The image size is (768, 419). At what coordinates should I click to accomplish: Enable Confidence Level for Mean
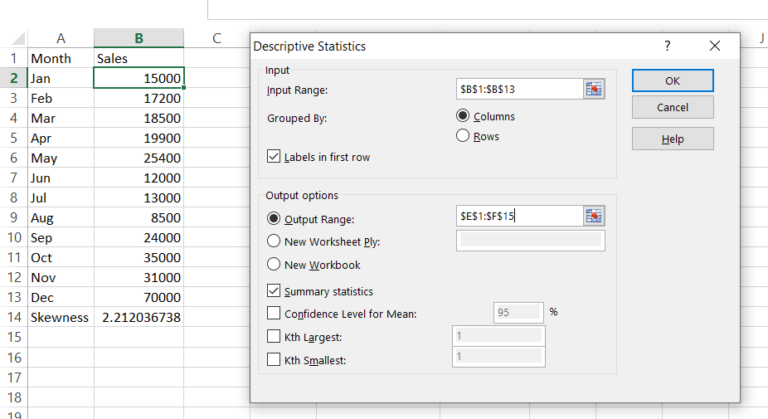[x=274, y=314]
